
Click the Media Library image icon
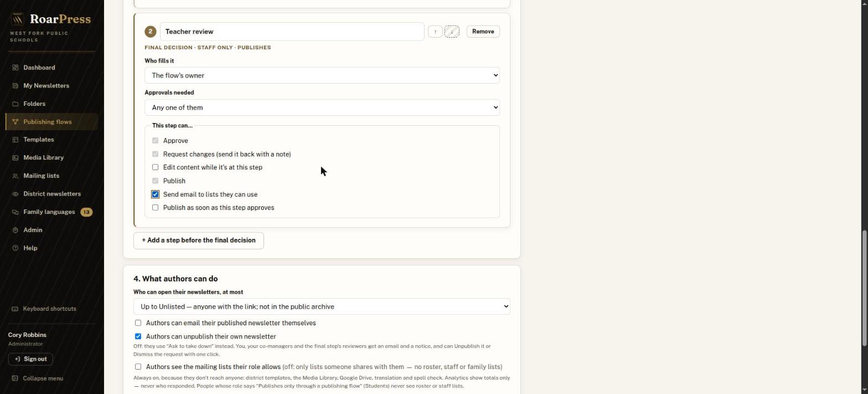(15, 158)
